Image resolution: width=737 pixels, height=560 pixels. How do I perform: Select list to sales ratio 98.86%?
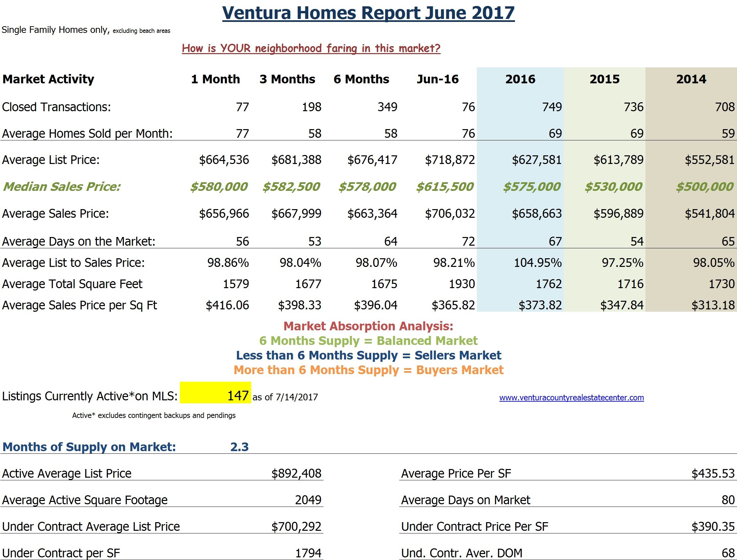pos(228,263)
